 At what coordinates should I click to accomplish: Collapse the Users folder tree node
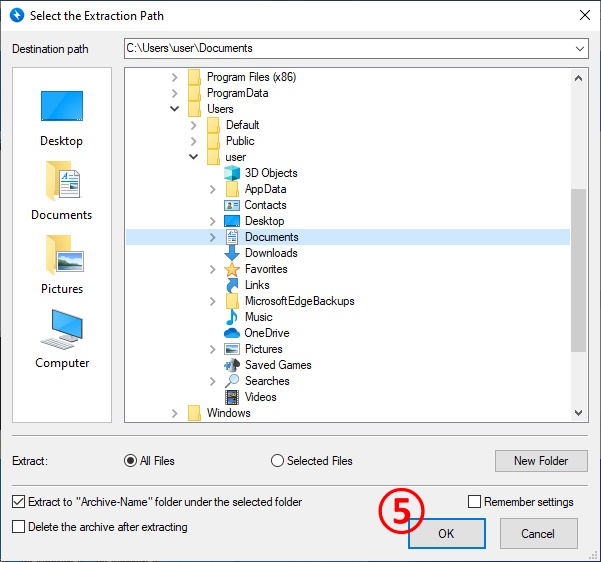tap(175, 109)
